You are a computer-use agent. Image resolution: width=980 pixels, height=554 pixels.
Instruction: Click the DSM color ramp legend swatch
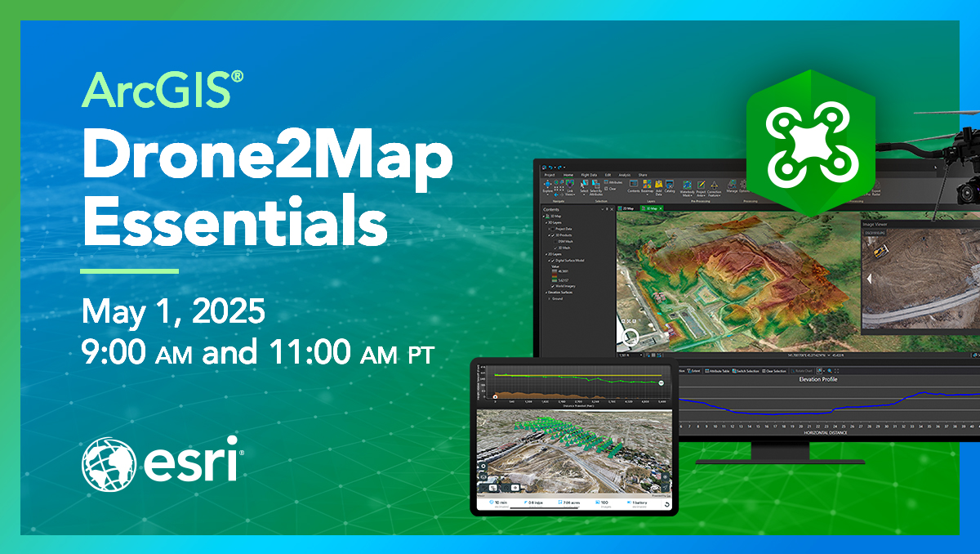555,275
